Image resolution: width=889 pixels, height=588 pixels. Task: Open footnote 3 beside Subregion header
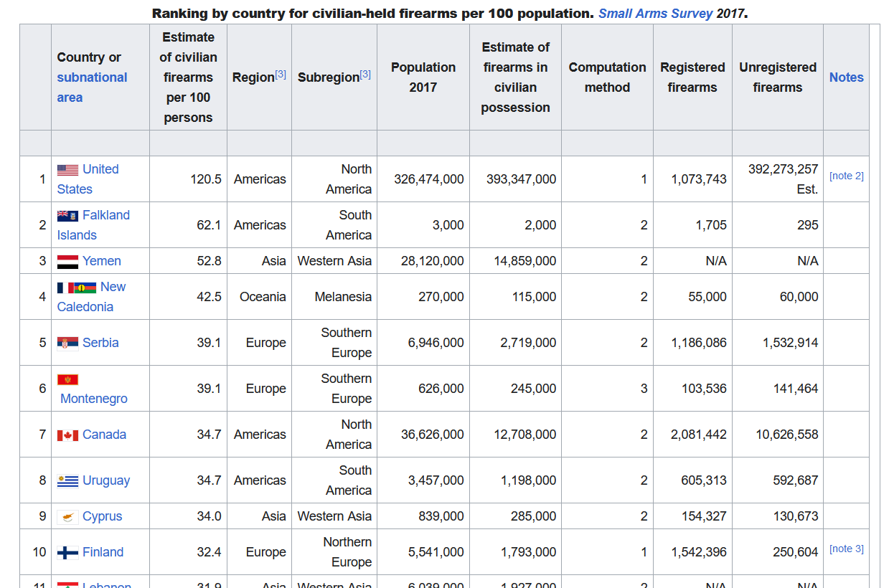(x=365, y=74)
